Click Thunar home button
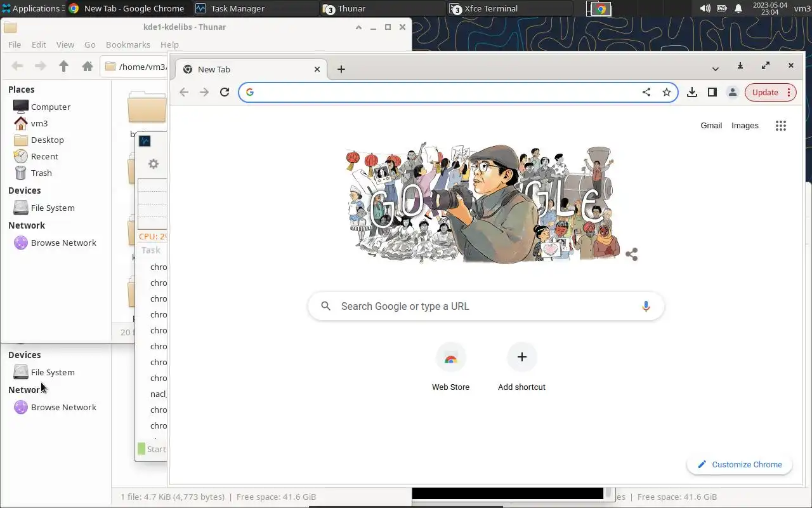The height and width of the screenshot is (508, 812). coord(88,66)
